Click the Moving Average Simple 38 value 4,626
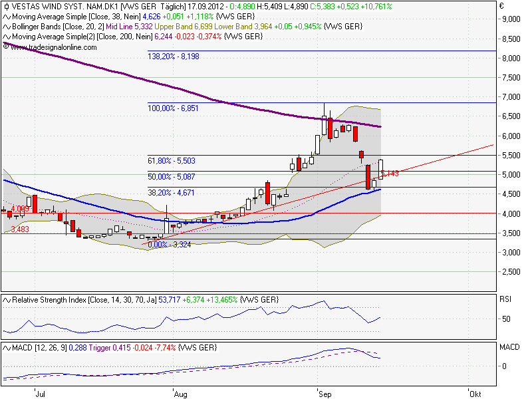The height and width of the screenshot is (399, 532). point(152,17)
